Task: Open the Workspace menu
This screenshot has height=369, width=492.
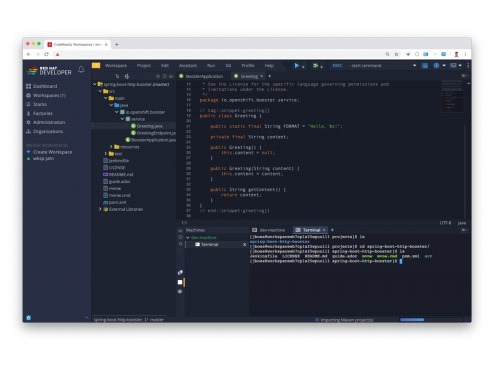Action: pos(116,66)
